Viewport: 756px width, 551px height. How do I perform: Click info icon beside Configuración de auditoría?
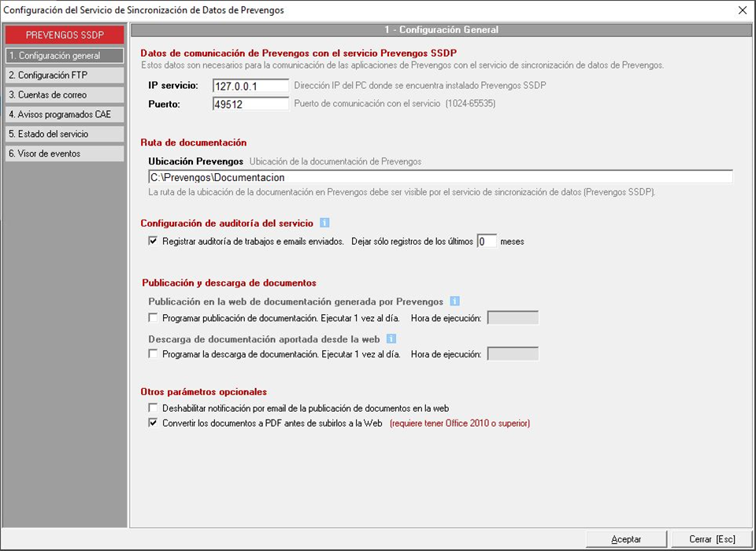tap(324, 223)
